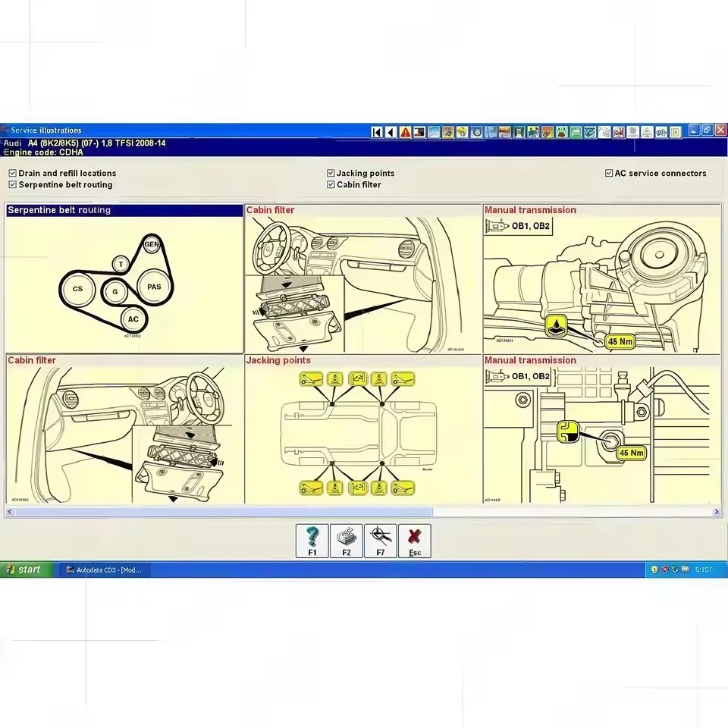The width and height of the screenshot is (728, 728).
Task: Click the CS pulley label
Action: [77, 289]
